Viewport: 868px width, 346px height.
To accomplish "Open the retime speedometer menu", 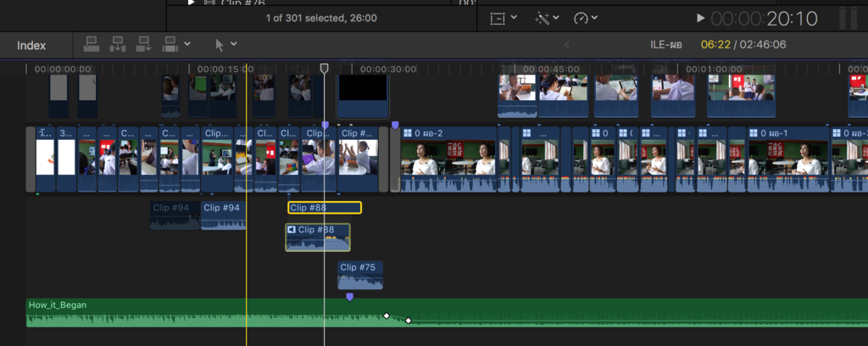I will point(586,18).
